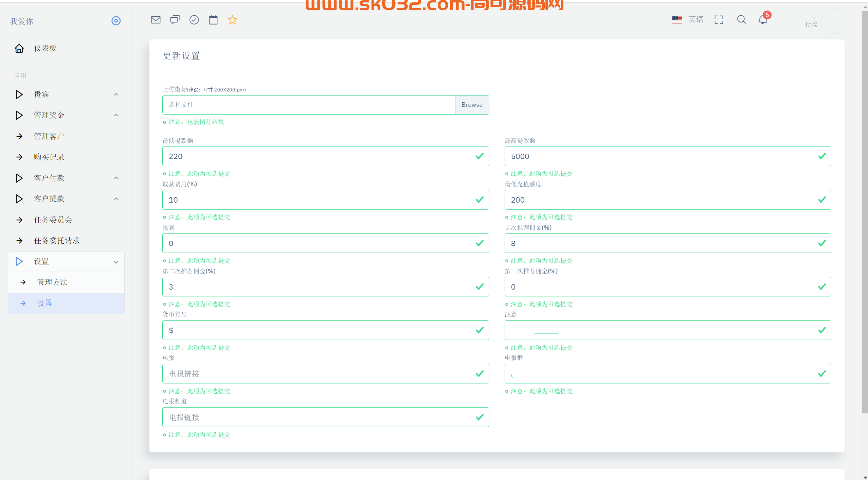Click the home icon beside 仪表板
This screenshot has width=868, height=480.
19,48
